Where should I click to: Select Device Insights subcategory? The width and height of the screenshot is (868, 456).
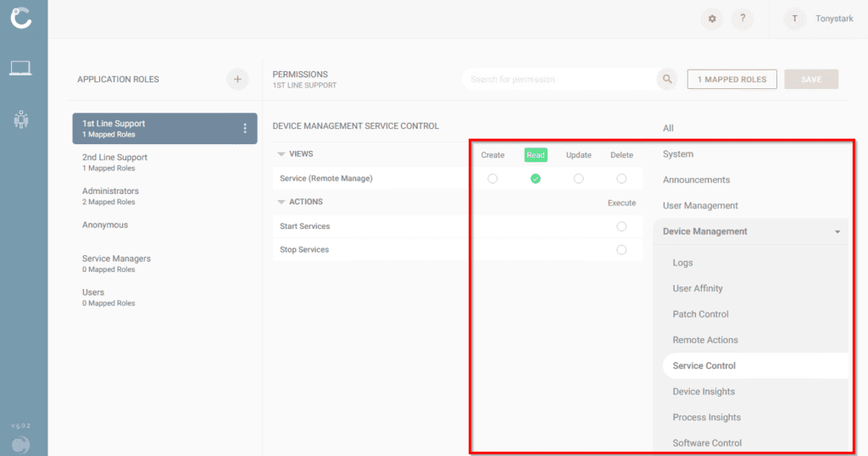tap(704, 392)
